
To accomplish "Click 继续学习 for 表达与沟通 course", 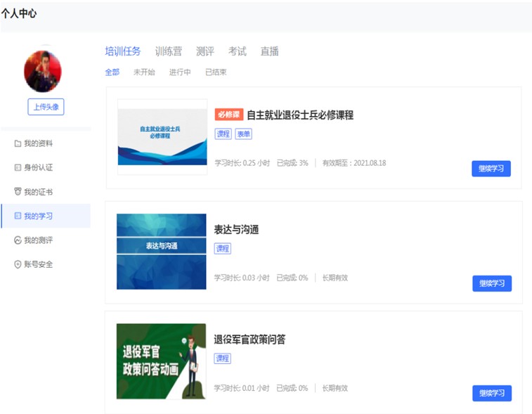I will click(x=491, y=283).
